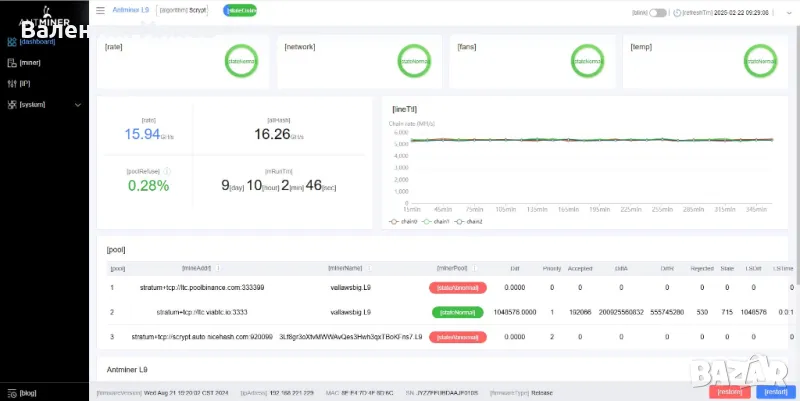Click the system icon in the sidebar
Image resolution: width=800 pixels, height=401 pixels.
[10, 104]
